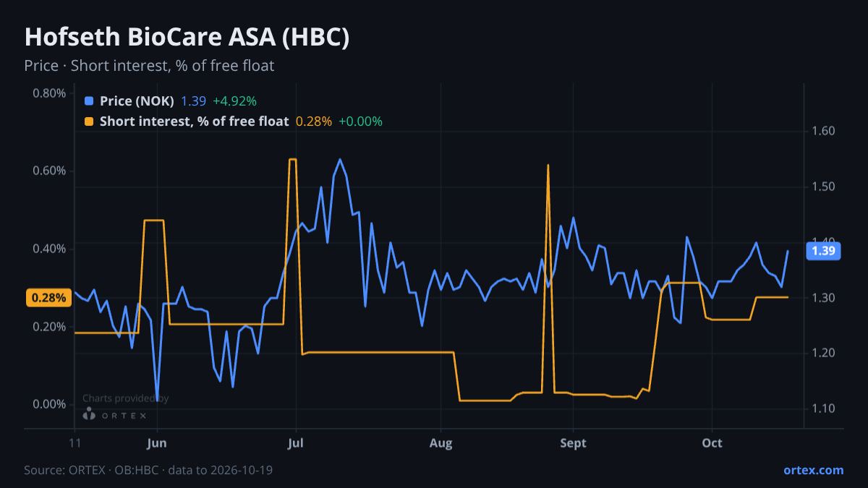Select the 'Short interest, % of free float' legend label
868x488 pixels.
[x=194, y=121]
